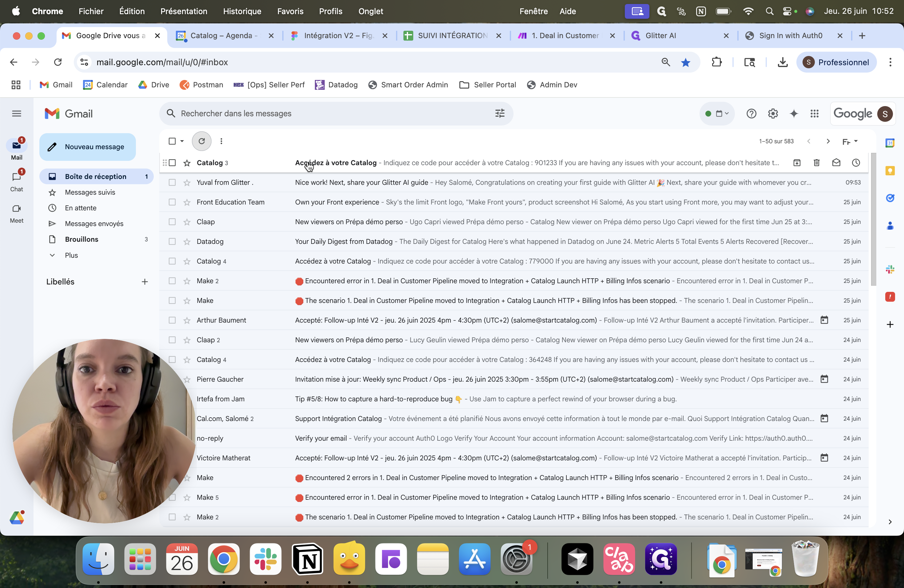
Task: Open Gmail support help icon
Action: [751, 113]
